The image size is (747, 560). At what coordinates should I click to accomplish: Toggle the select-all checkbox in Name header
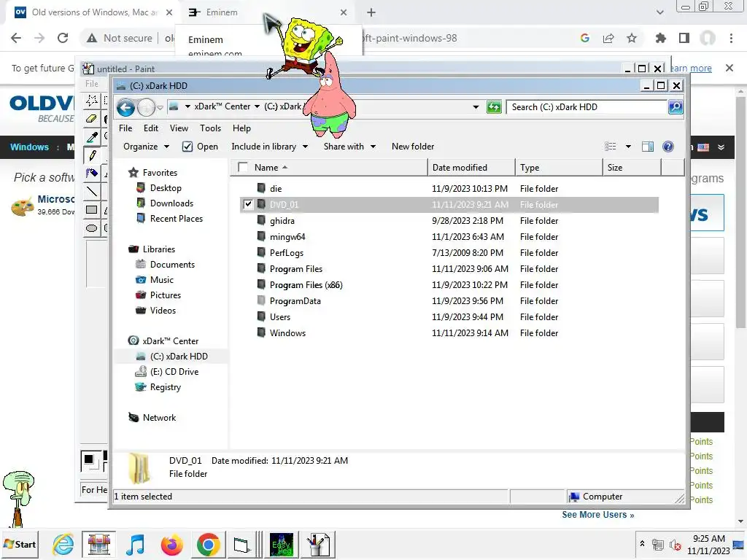(242, 167)
